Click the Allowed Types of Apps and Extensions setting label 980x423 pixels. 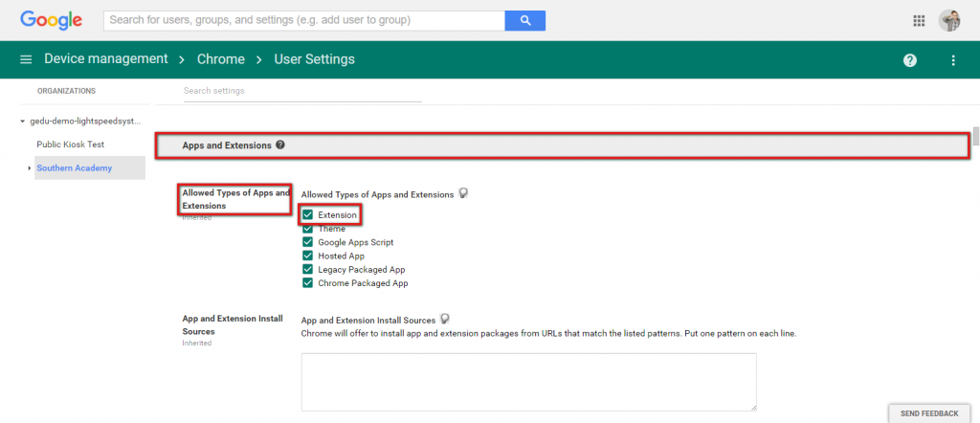coord(235,199)
